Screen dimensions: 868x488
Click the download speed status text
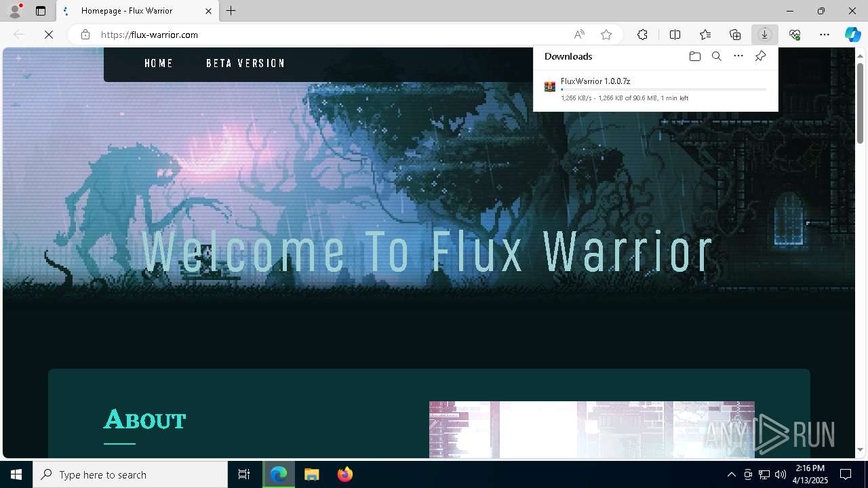625,98
